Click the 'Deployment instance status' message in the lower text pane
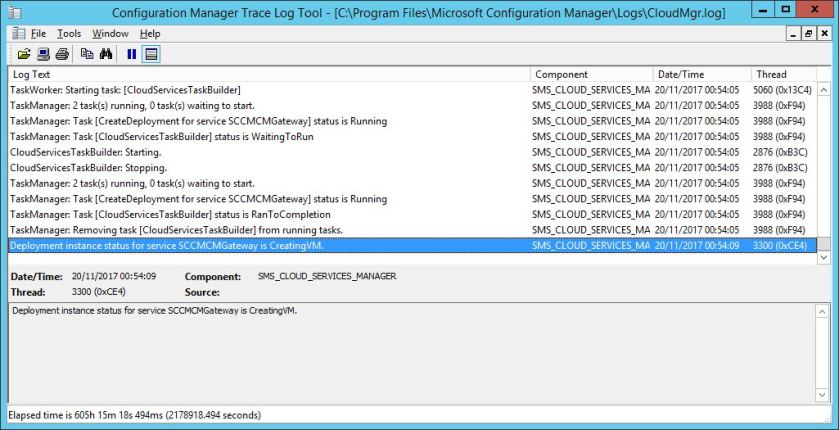This screenshot has width=839, height=430. (154, 310)
